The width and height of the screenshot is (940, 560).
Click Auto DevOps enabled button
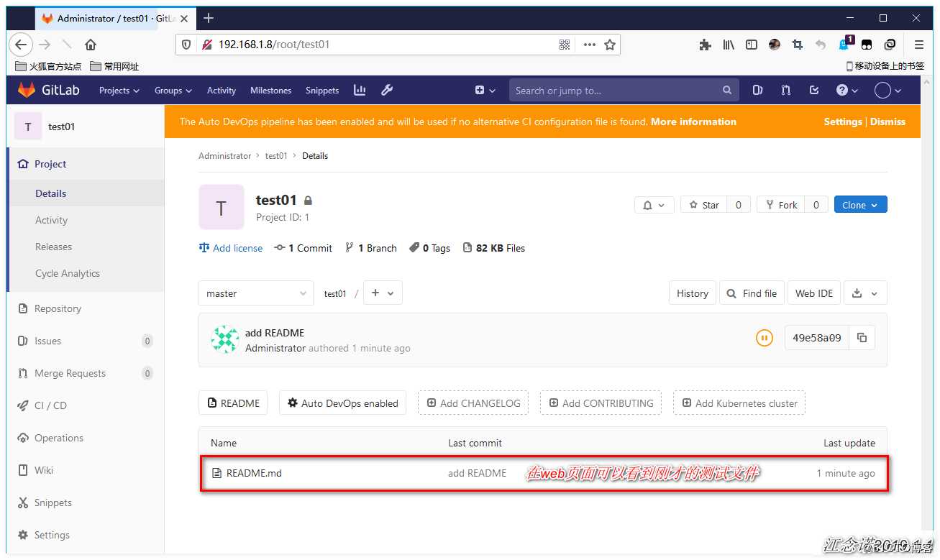click(343, 403)
